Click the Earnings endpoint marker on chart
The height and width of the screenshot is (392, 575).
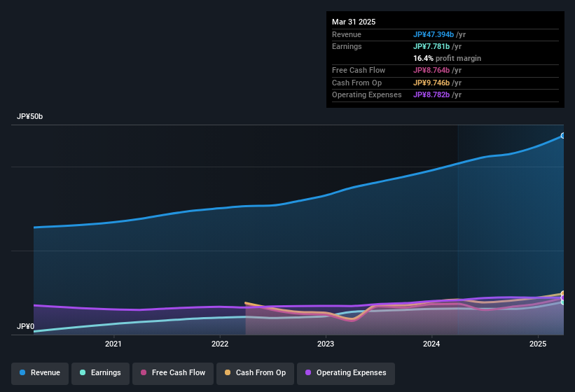[x=563, y=302]
